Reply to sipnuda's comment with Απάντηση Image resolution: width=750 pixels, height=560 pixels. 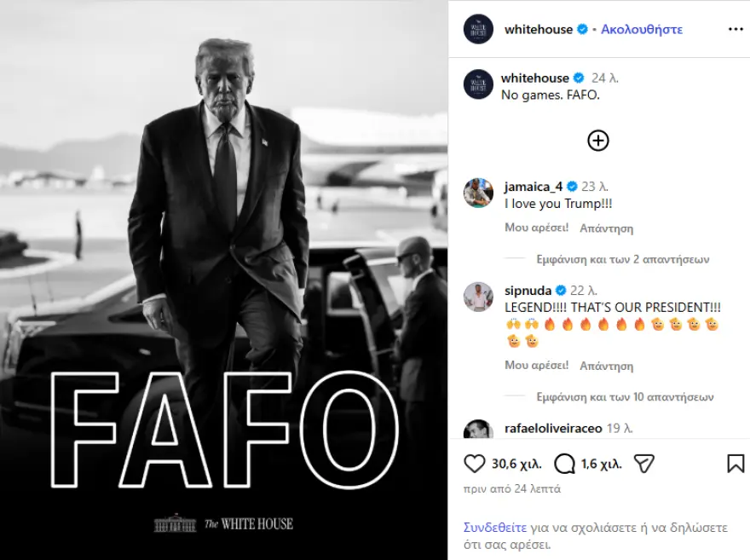(607, 366)
